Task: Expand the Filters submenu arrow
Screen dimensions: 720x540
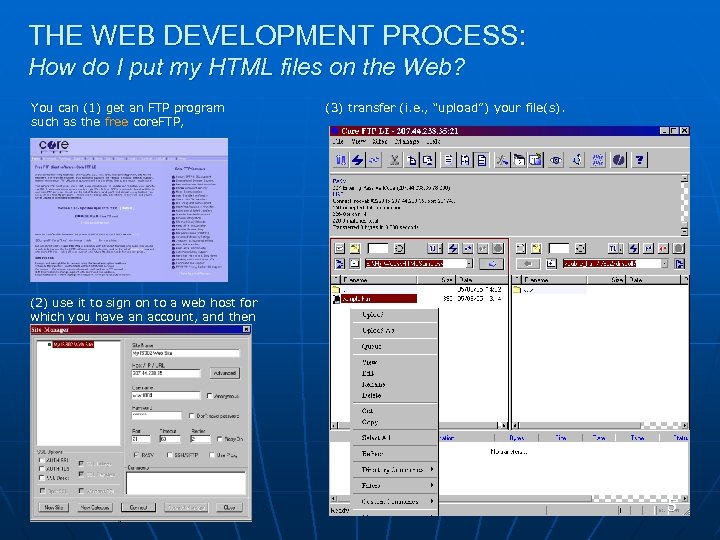Action: [x=432, y=485]
